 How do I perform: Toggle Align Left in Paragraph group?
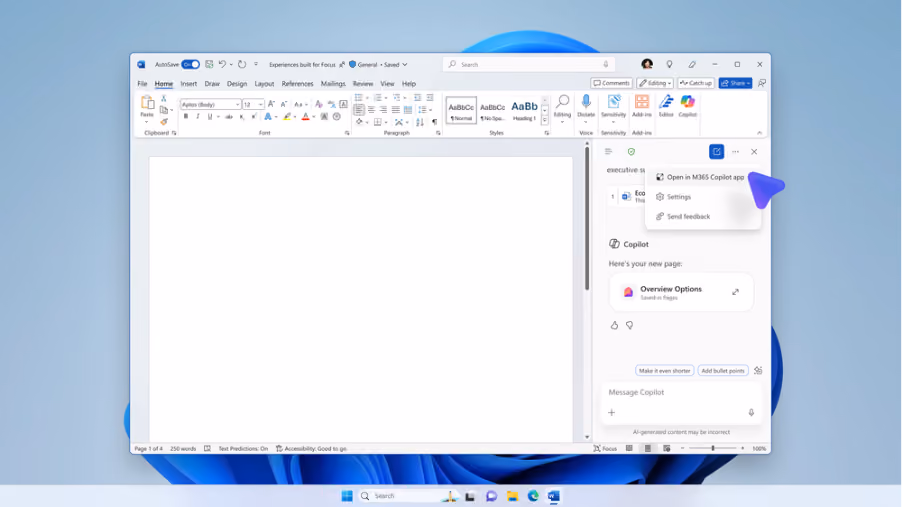click(359, 109)
